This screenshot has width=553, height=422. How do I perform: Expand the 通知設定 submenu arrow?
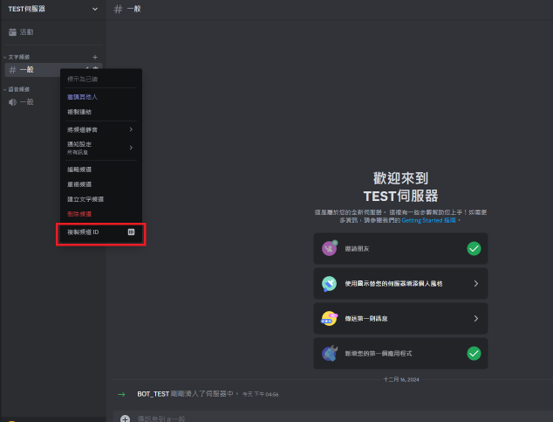[x=131, y=148]
